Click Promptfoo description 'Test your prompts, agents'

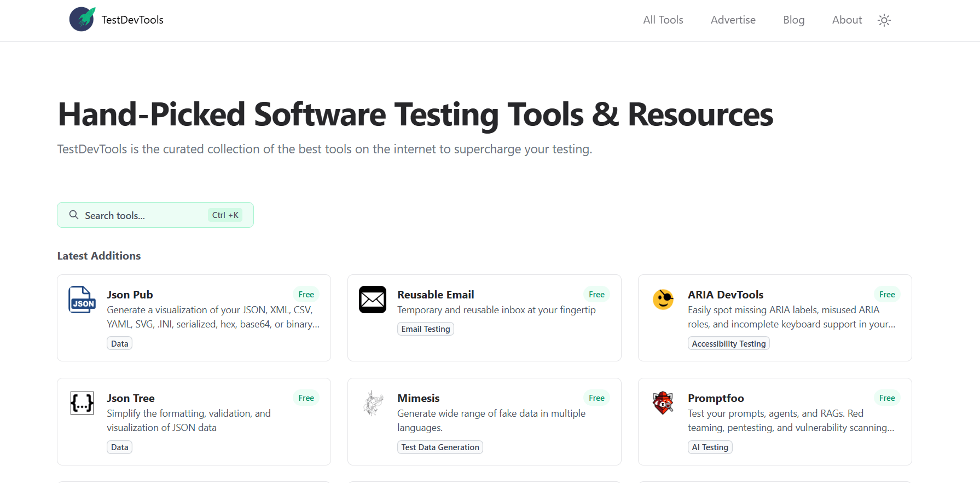(x=791, y=421)
